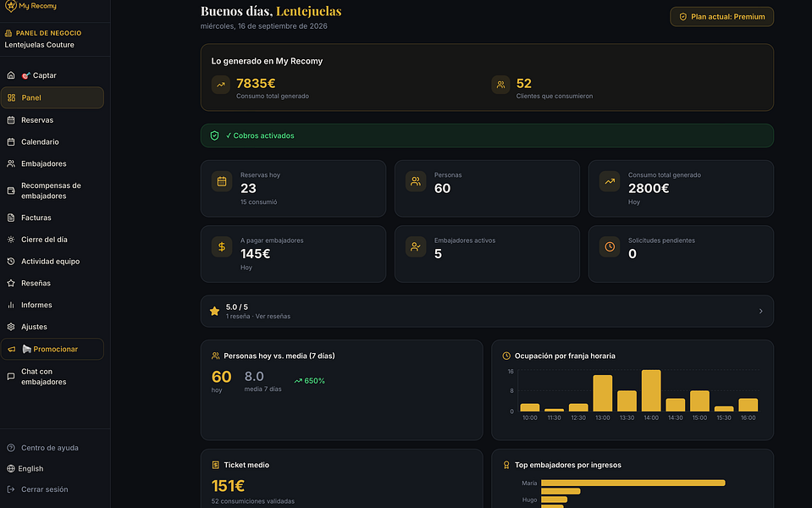Viewport: 812px width, 508px height.
Task: Click the 14:00 occupancy bar
Action: tap(651, 390)
